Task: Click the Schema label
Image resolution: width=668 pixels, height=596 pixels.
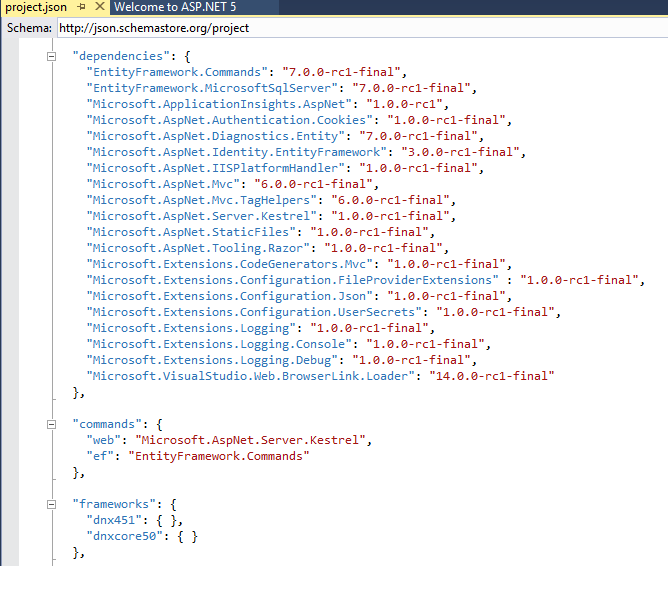Action: [29, 28]
